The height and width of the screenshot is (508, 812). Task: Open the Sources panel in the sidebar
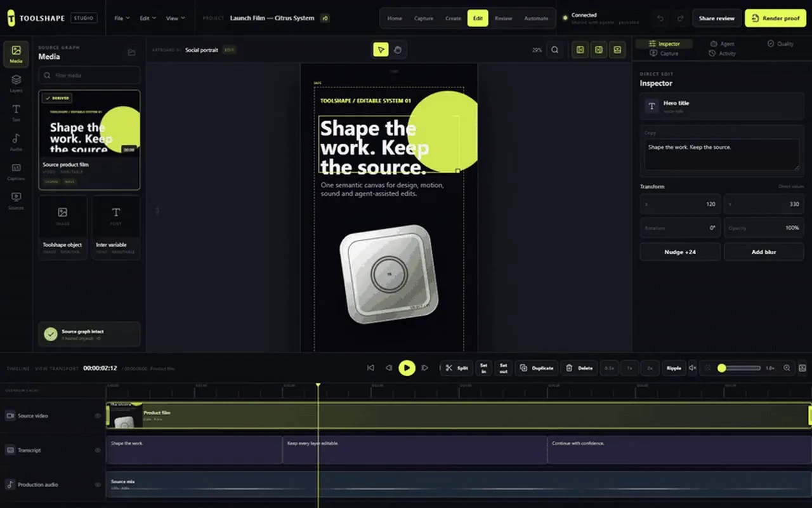(16, 200)
